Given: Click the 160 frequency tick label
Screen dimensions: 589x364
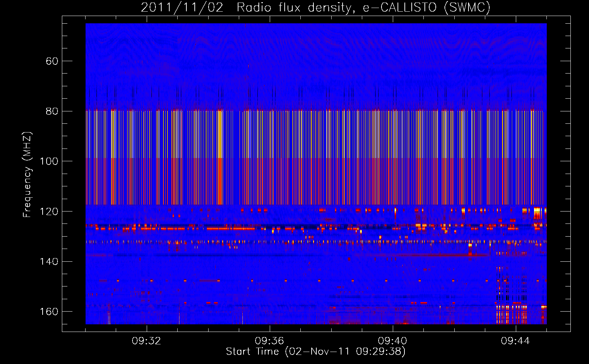Looking at the screenshot, I should [49, 312].
